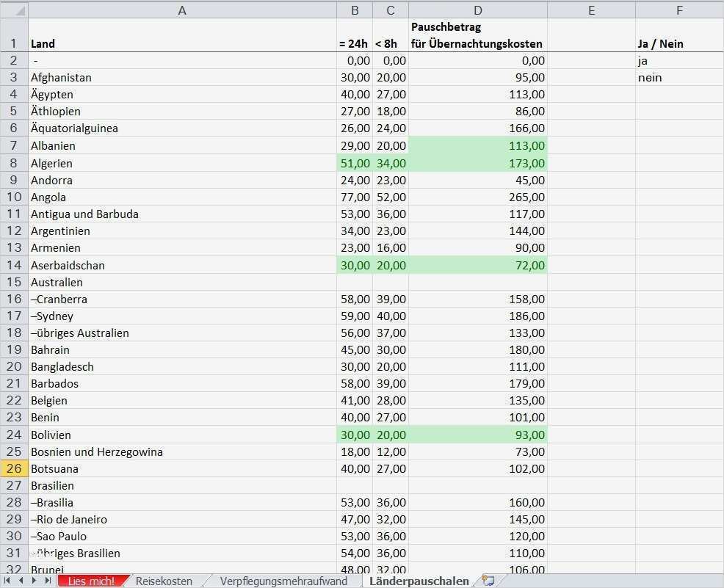This screenshot has height=588, width=724.
Task: Insert new worksheet icon after Länderpauschalen
Action: (x=488, y=581)
